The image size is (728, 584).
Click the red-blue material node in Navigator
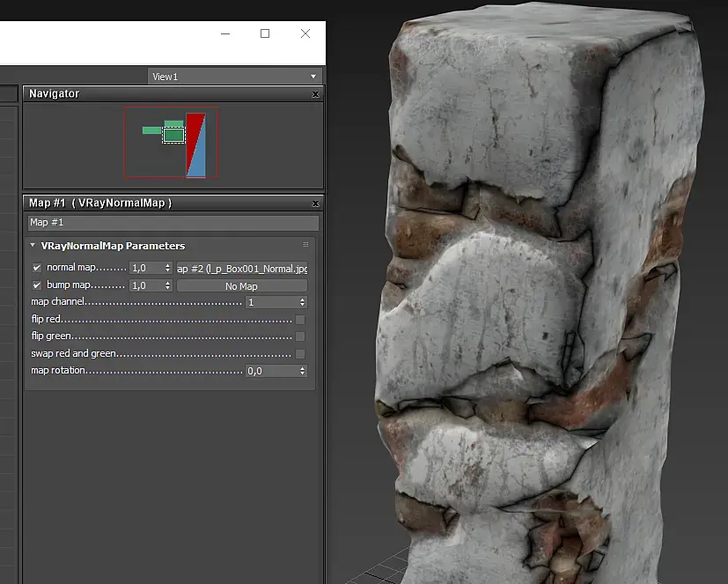pos(195,144)
